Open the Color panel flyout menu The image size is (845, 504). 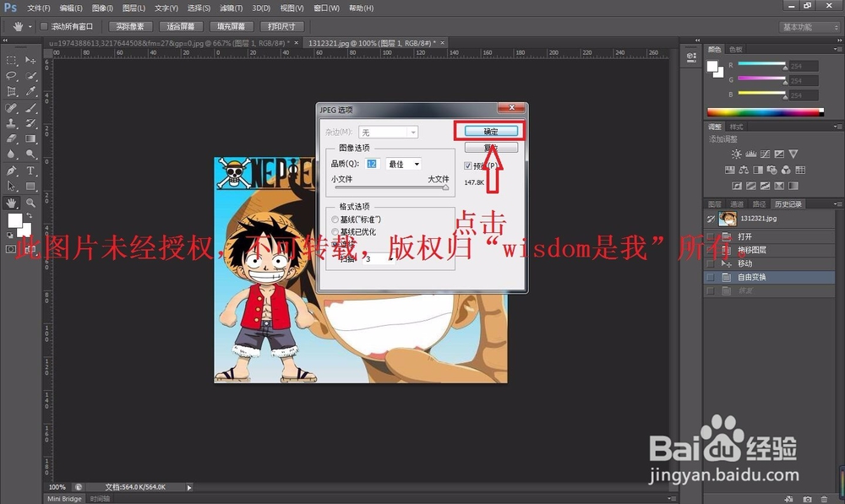click(x=837, y=49)
